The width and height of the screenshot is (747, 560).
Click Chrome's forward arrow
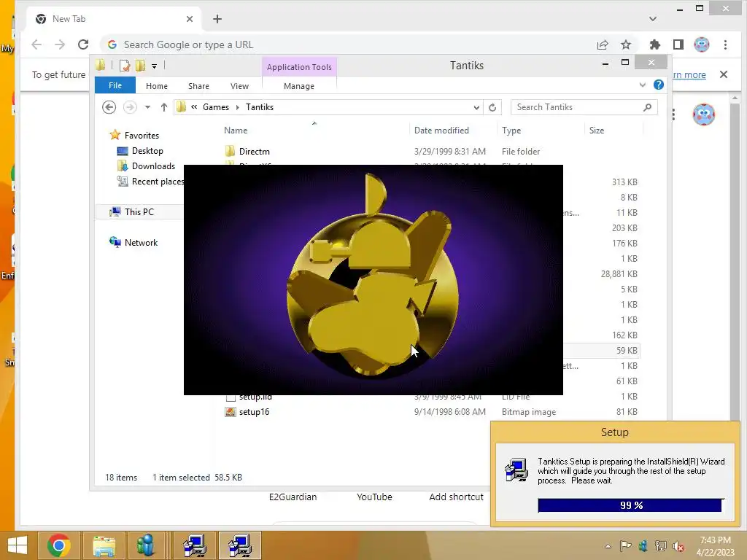pos(60,44)
